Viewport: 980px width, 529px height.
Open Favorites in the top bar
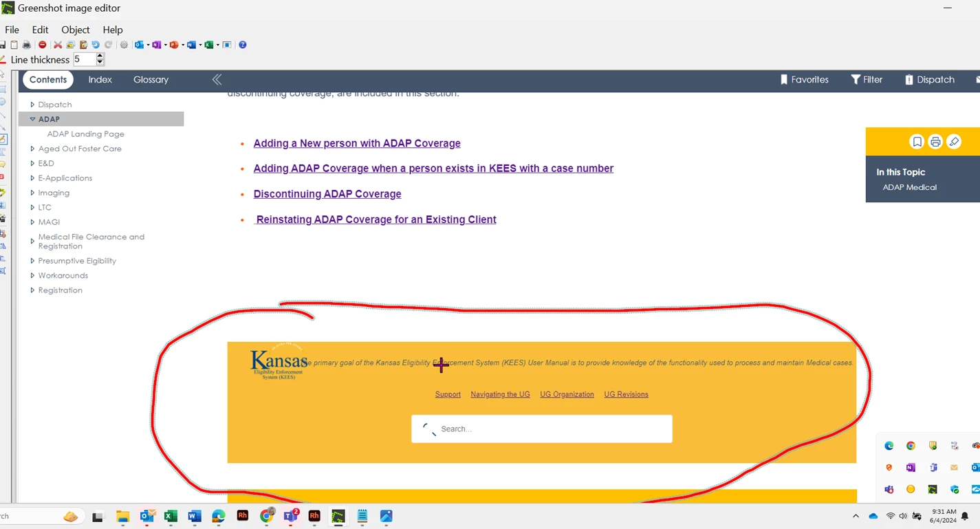tap(804, 80)
